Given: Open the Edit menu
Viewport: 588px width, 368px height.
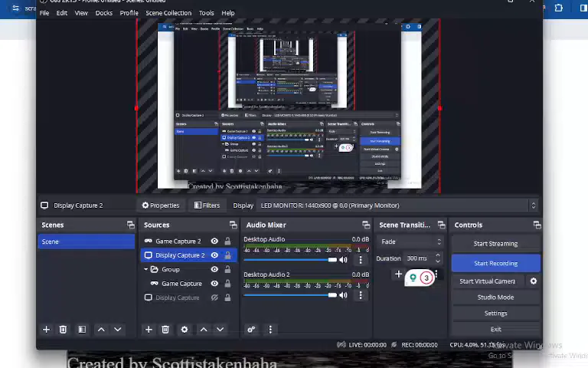Looking at the screenshot, I should click(x=62, y=13).
